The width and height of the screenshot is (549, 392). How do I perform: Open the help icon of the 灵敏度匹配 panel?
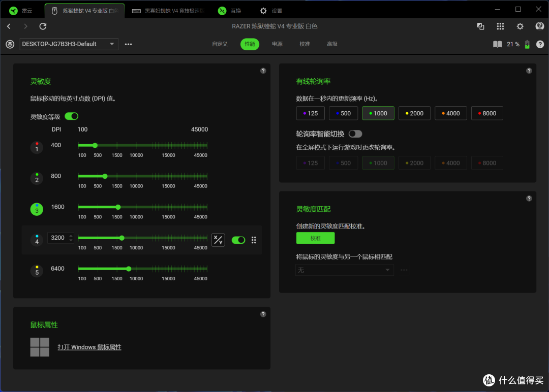529,199
